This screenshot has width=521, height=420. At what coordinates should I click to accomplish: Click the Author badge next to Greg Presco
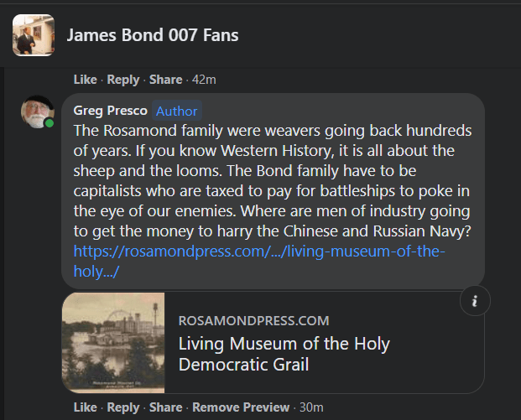[x=177, y=111]
